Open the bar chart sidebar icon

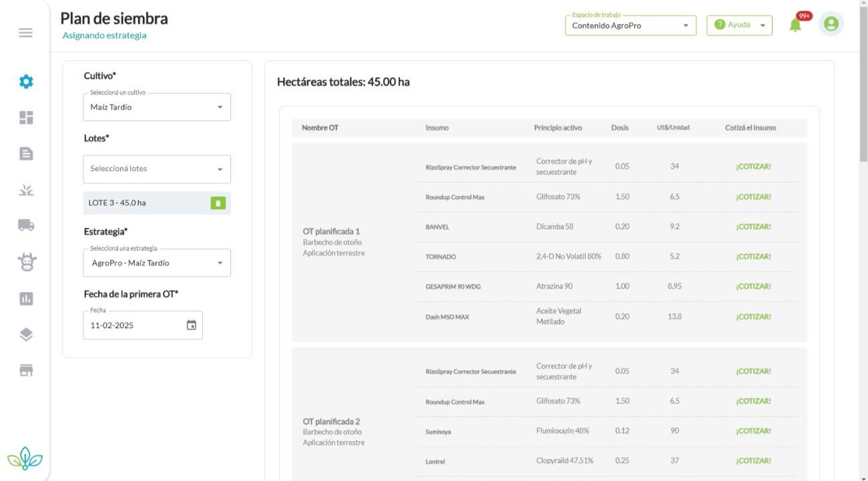pos(25,298)
